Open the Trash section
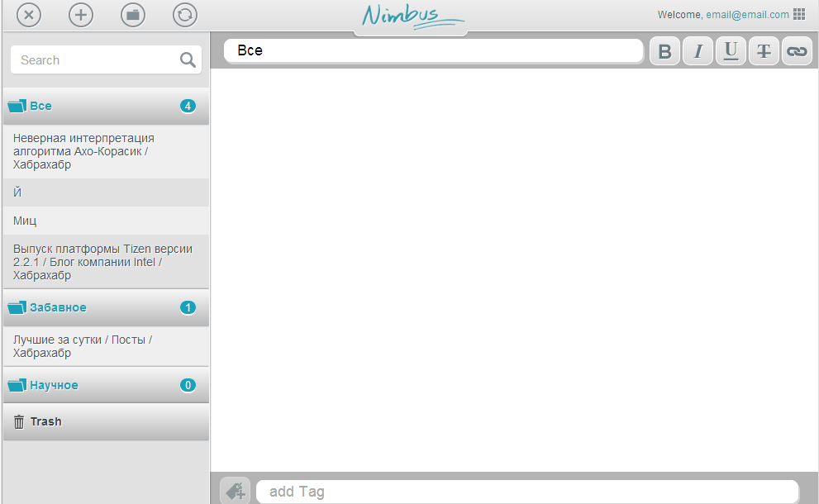This screenshot has width=819, height=504. pos(106,421)
